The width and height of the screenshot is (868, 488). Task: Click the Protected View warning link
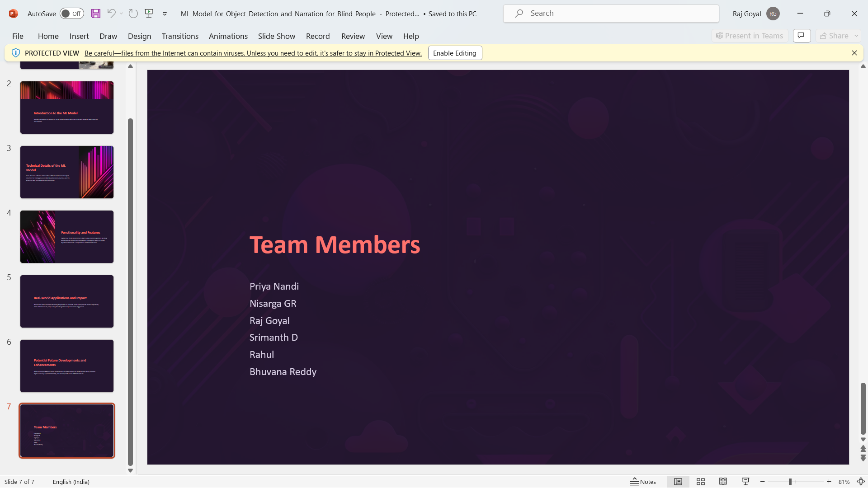pyautogui.click(x=253, y=53)
